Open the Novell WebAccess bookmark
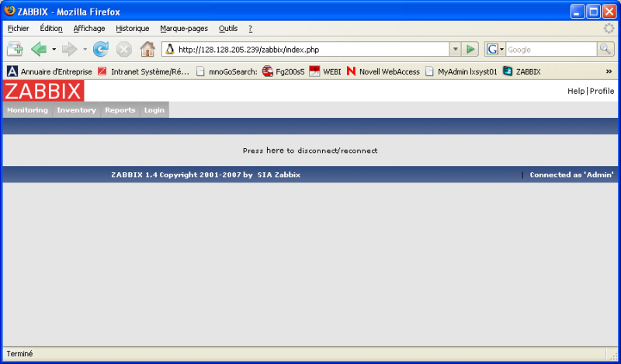This screenshot has height=364, width=621. [383, 71]
